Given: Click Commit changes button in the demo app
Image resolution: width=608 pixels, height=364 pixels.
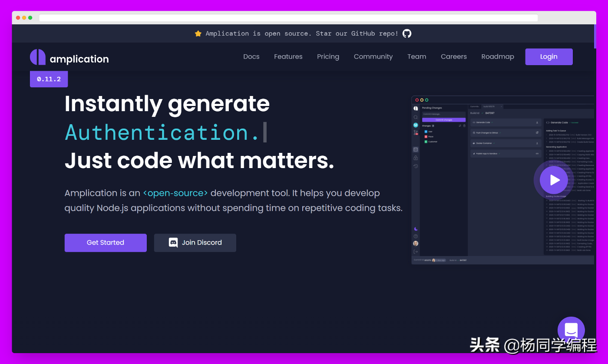Looking at the screenshot, I should click(x=444, y=120).
